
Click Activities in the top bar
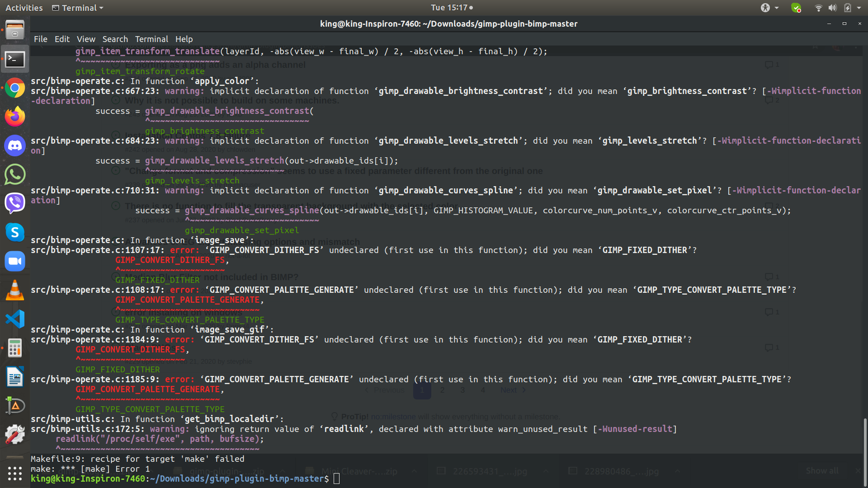pos(24,8)
